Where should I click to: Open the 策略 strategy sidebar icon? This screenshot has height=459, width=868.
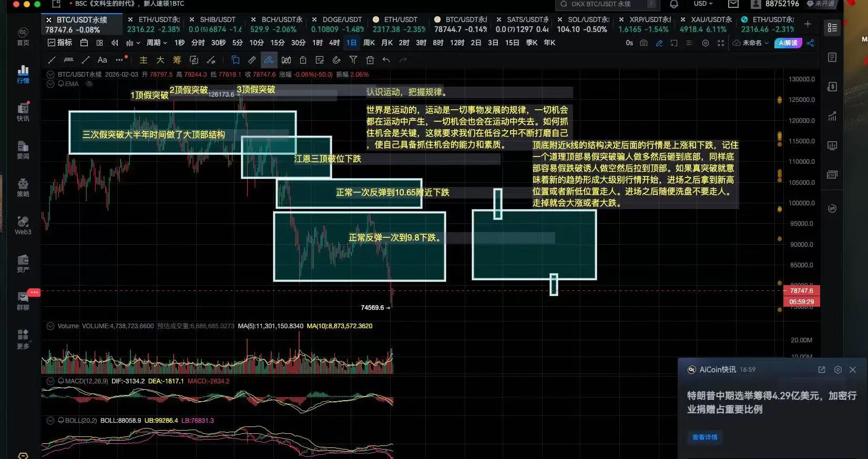(x=23, y=188)
